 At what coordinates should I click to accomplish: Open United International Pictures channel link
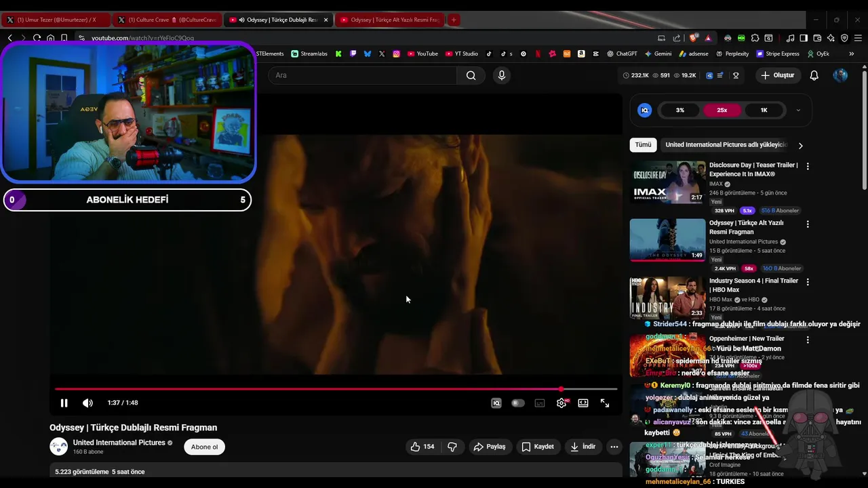point(119,443)
